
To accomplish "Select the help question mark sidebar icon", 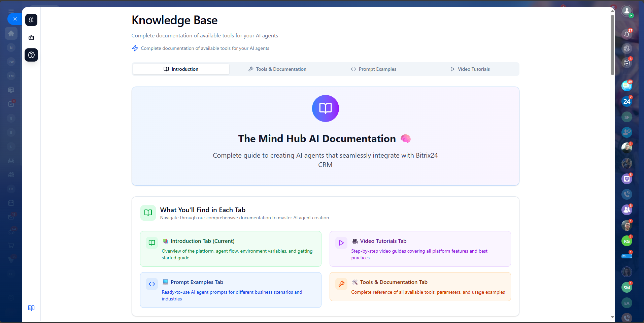I will pyautogui.click(x=31, y=55).
